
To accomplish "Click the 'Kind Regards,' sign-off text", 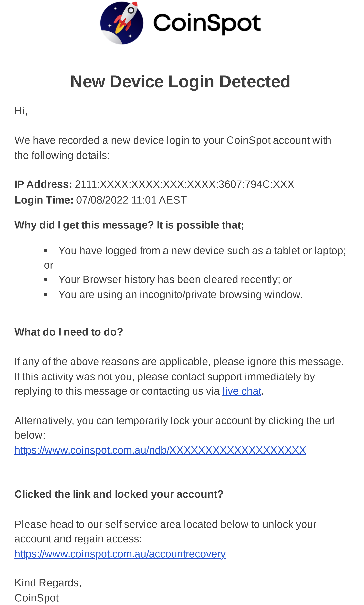I will pyautogui.click(x=48, y=583).
